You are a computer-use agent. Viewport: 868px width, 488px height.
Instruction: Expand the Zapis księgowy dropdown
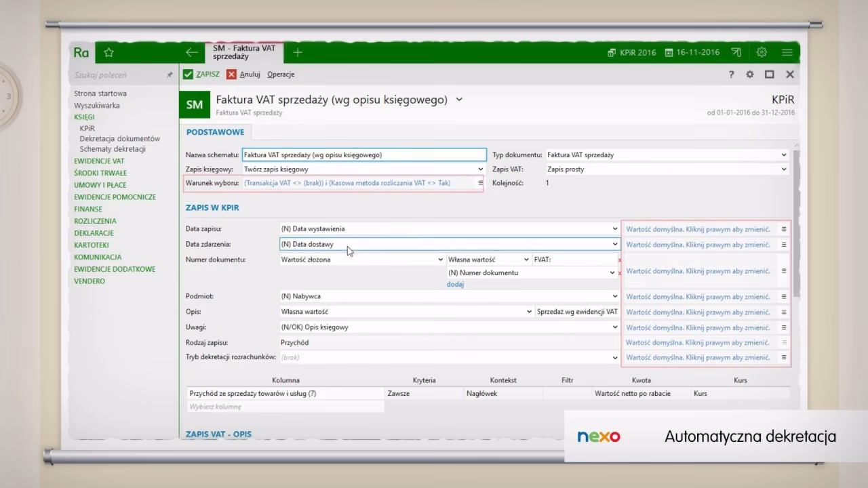tap(480, 169)
